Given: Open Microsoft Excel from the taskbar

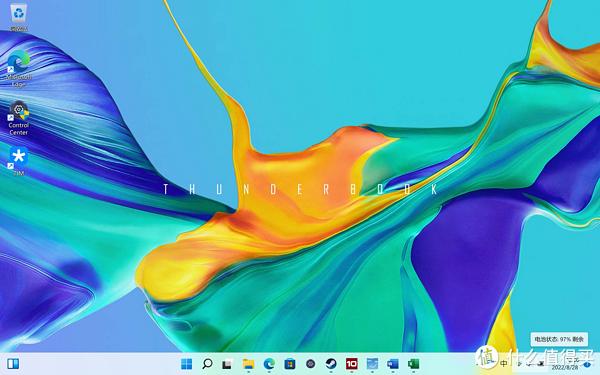Looking at the screenshot, I should pyautogui.click(x=413, y=364).
